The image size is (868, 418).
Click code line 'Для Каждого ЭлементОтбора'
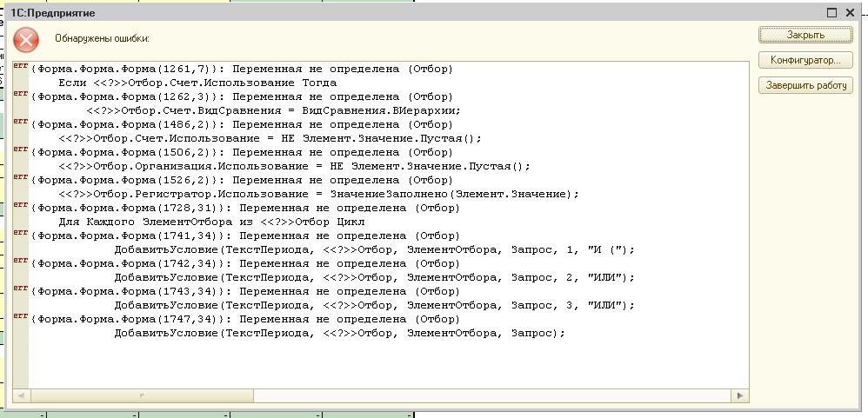(211, 222)
